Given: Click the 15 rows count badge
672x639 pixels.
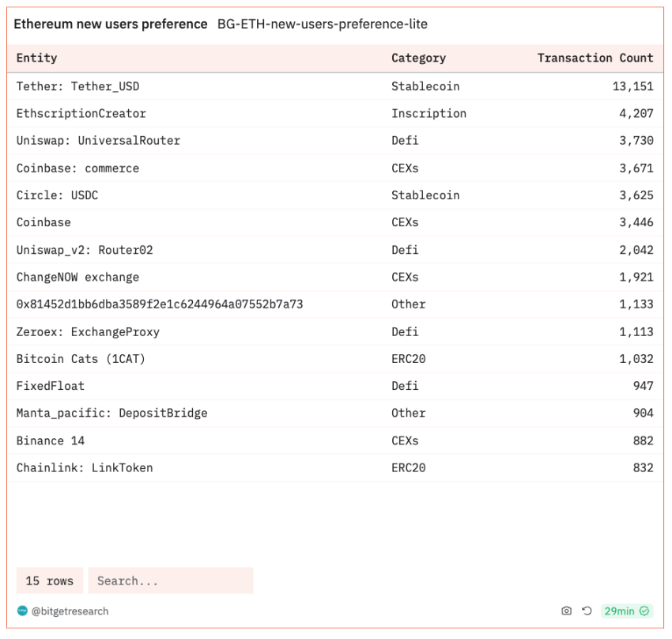Looking at the screenshot, I should (x=49, y=580).
